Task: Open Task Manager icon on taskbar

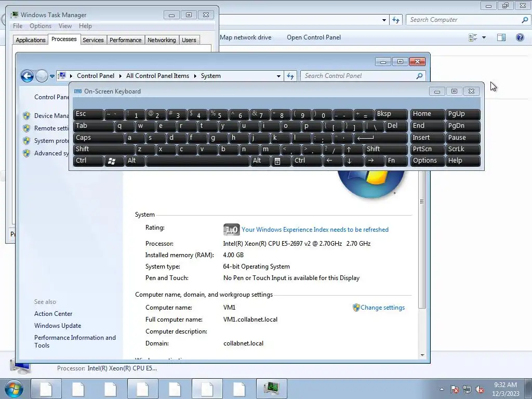Action: click(x=271, y=389)
